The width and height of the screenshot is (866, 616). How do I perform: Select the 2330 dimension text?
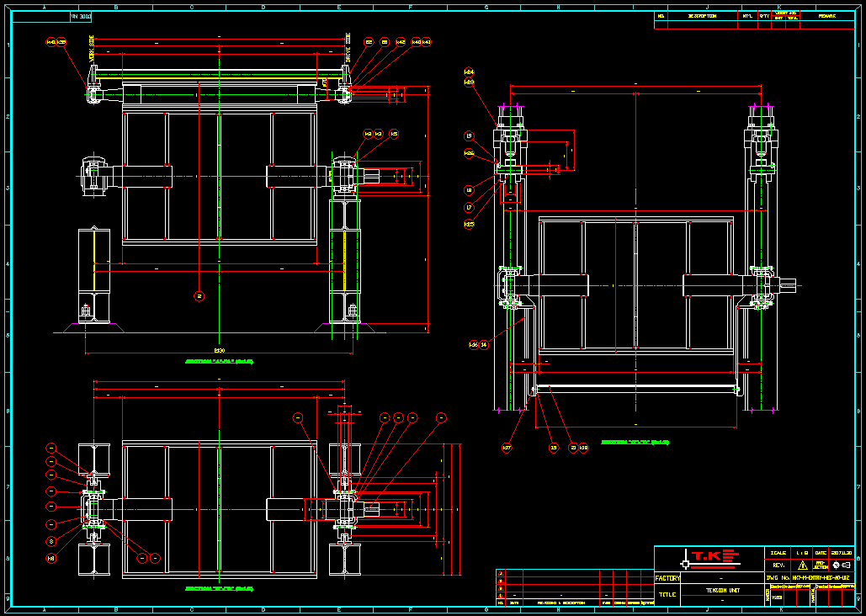(x=220, y=349)
